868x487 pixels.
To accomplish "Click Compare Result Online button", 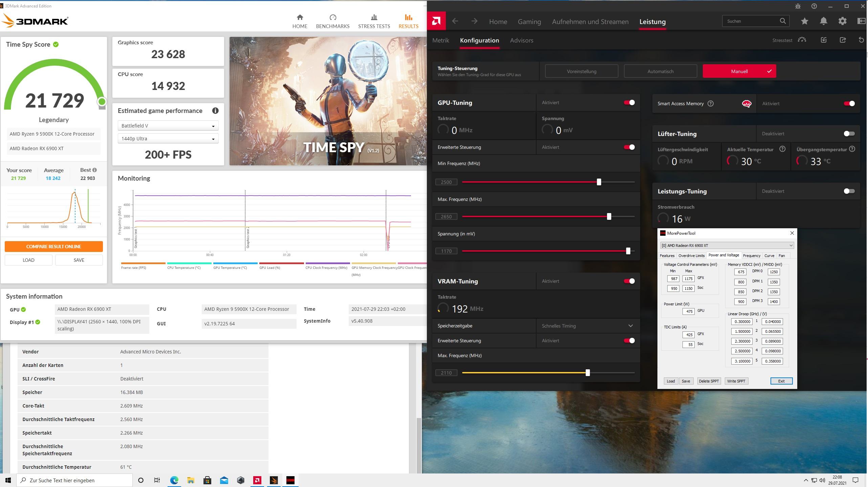I will click(x=54, y=247).
